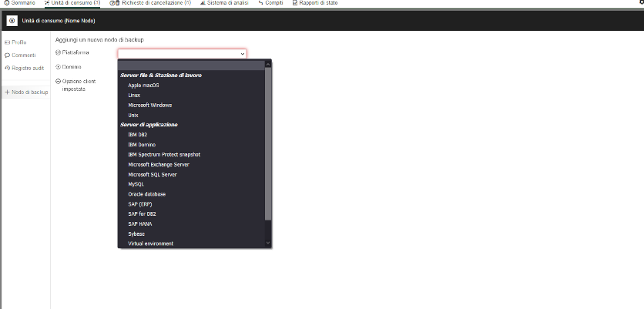Open Registro audit in the sidebar
This screenshot has height=309, width=644.
click(24, 69)
